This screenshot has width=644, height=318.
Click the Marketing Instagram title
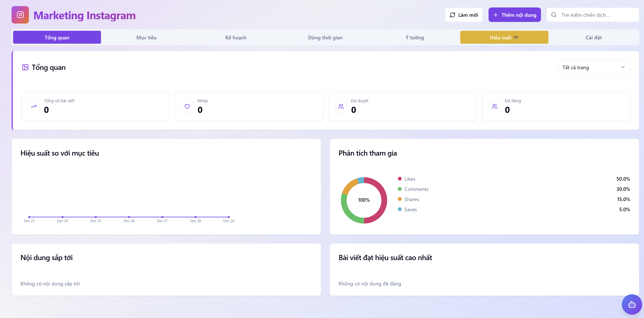tap(85, 15)
